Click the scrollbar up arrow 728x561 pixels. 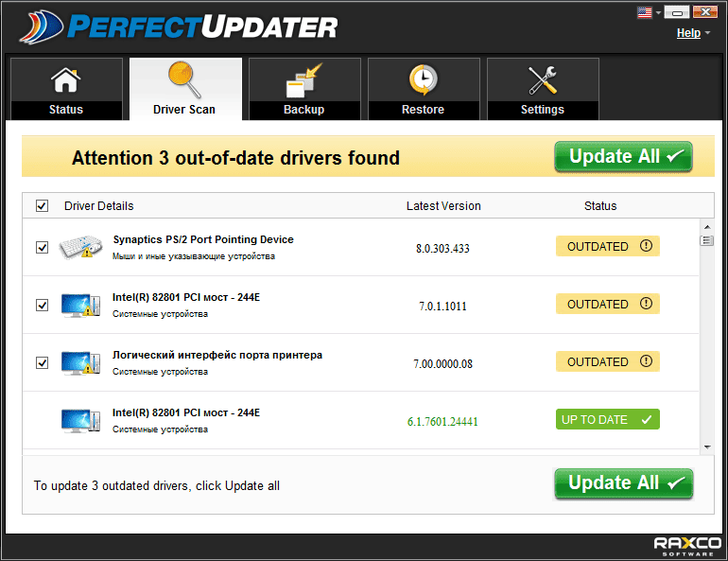(x=707, y=227)
